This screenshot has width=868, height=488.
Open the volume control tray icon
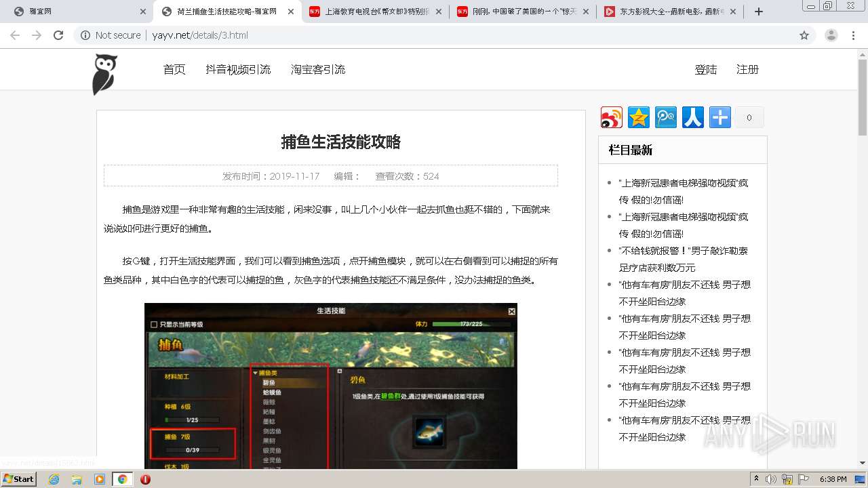tap(771, 479)
